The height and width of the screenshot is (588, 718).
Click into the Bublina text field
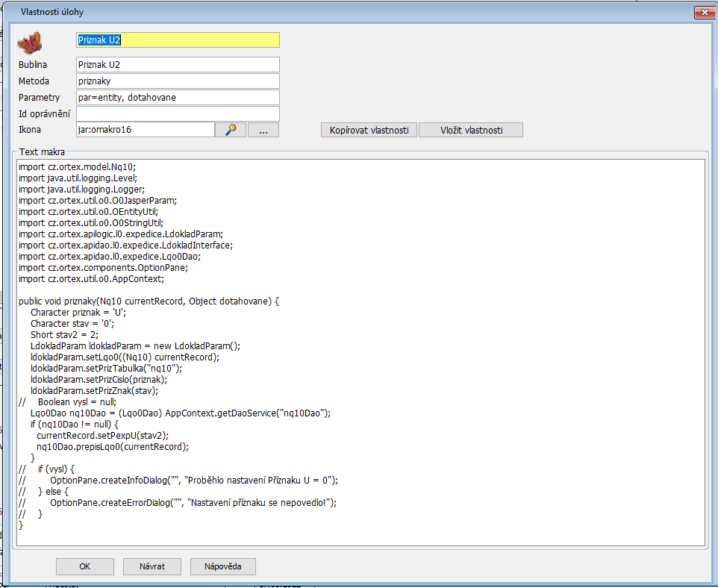coord(178,65)
